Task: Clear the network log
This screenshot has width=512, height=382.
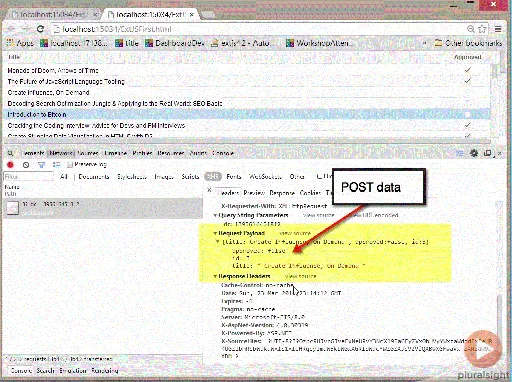Action: coord(26,165)
